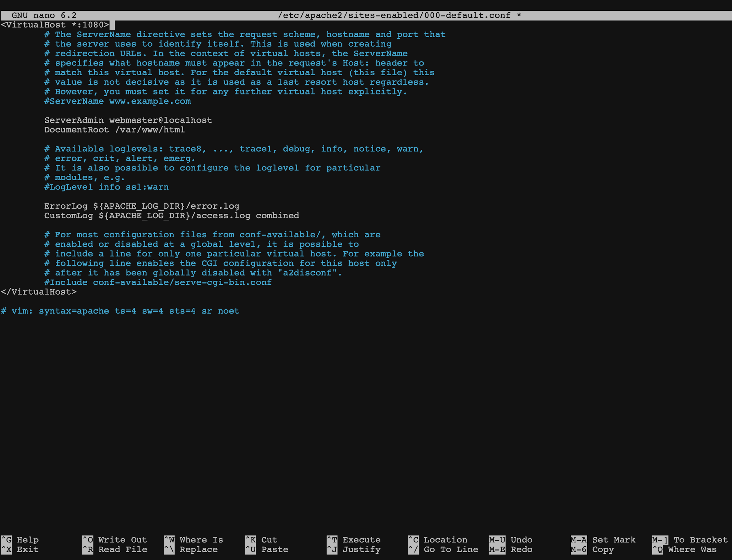Viewport: 732px width, 560px height.
Task: Click the M-E Redo shortcut
Action: click(x=511, y=549)
